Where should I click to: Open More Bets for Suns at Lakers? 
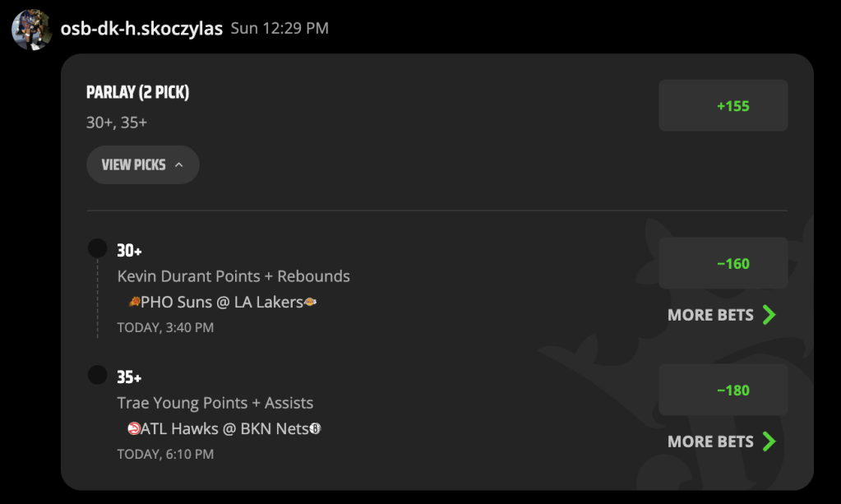[722, 315]
